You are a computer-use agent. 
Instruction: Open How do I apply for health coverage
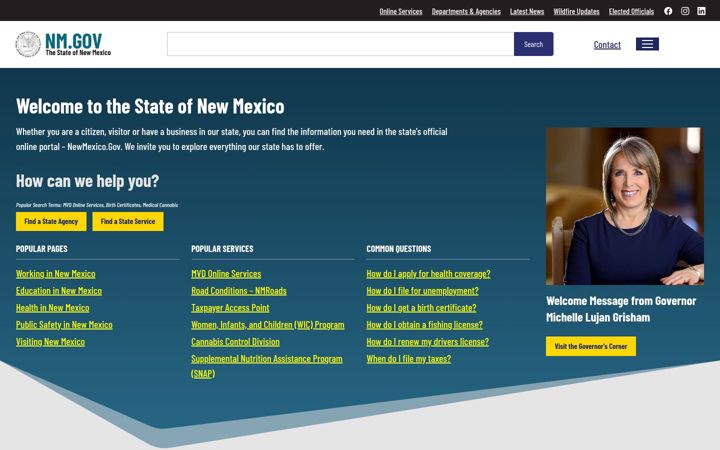(x=428, y=274)
